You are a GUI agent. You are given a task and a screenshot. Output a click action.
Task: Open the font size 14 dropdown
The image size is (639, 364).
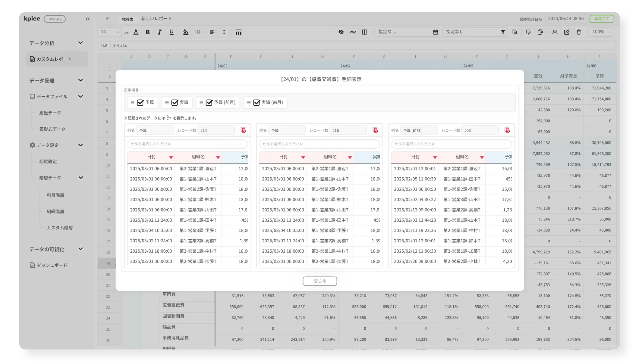tap(109, 32)
